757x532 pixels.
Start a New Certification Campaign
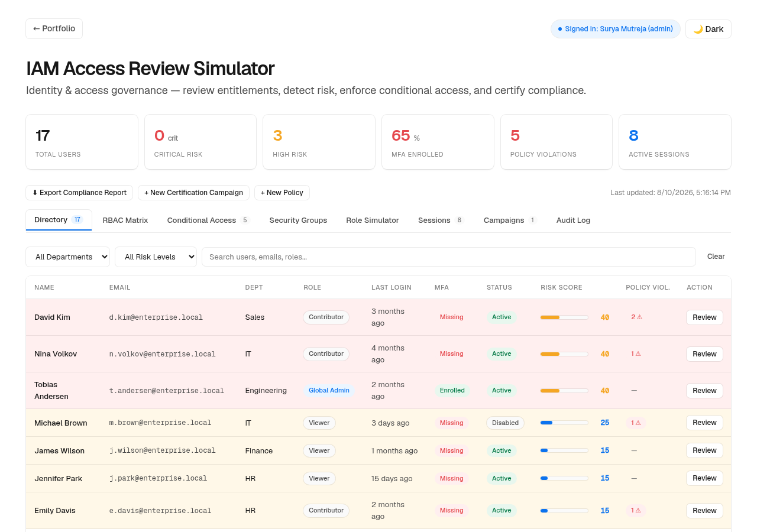coord(193,193)
